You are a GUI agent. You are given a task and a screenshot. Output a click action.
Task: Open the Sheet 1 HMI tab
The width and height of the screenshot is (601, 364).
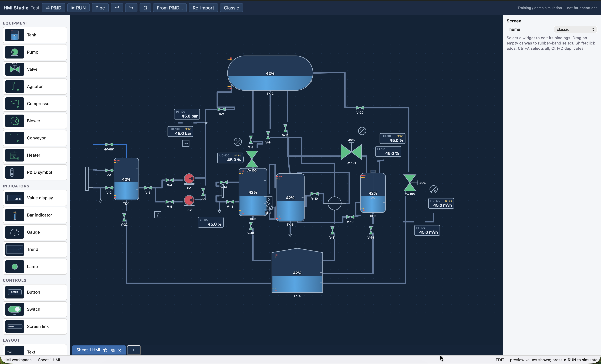(88, 350)
